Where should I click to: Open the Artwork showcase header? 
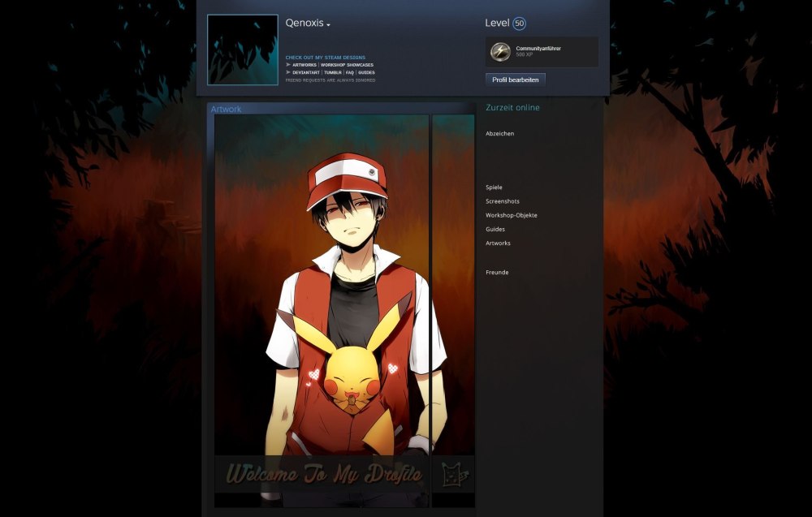tap(226, 109)
